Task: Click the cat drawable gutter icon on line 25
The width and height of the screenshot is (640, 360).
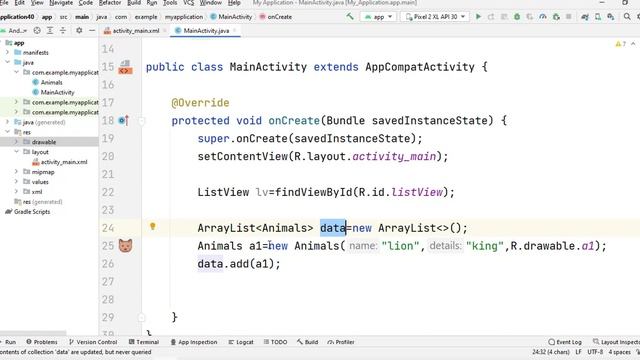Action: pyautogui.click(x=125, y=246)
